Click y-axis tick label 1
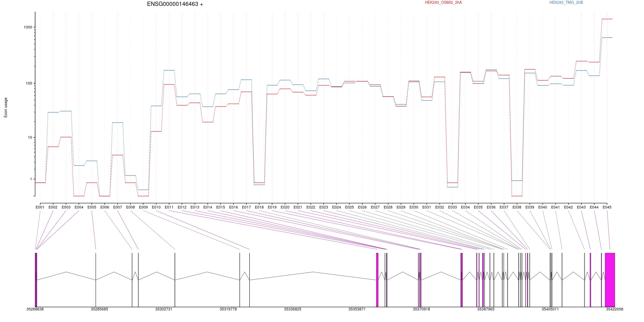The height and width of the screenshot is (322, 644). point(31,179)
